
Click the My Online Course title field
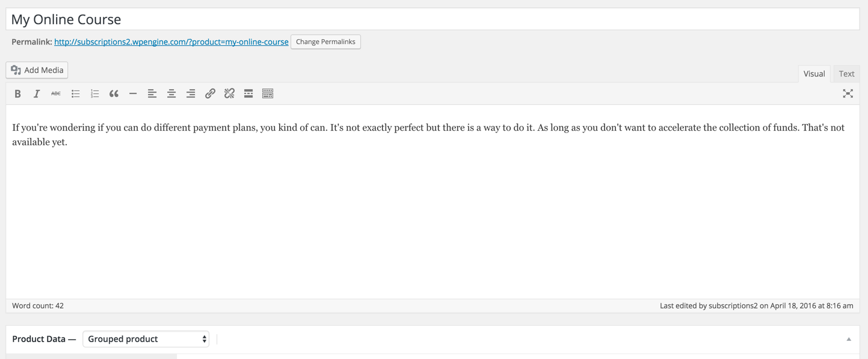432,19
